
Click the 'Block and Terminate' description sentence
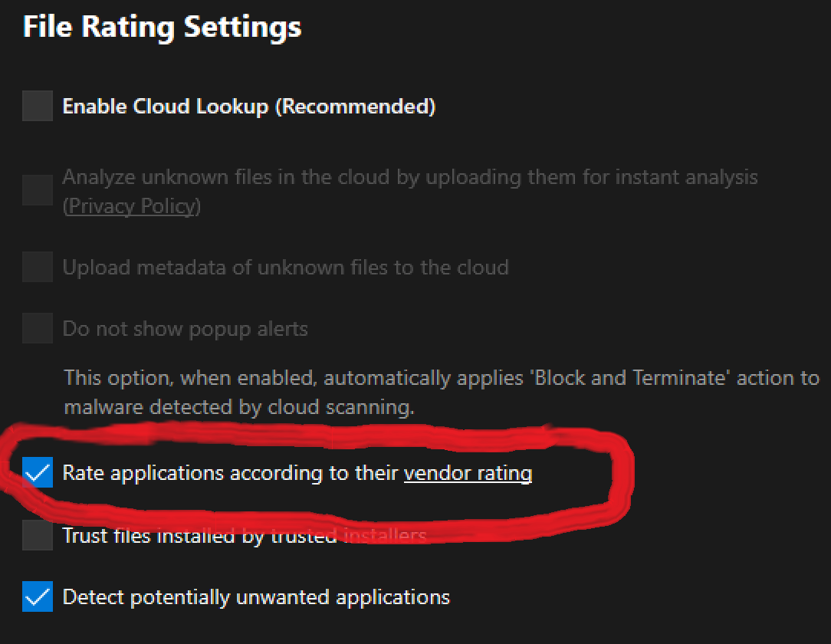coord(442,378)
